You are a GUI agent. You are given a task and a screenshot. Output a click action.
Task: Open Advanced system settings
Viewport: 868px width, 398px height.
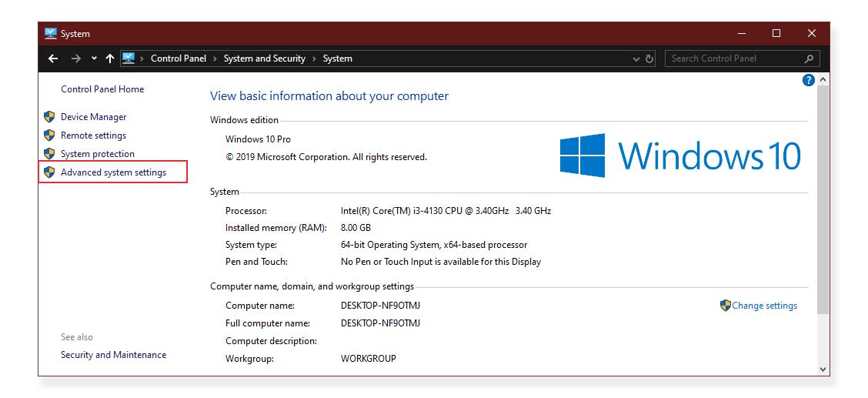click(113, 172)
